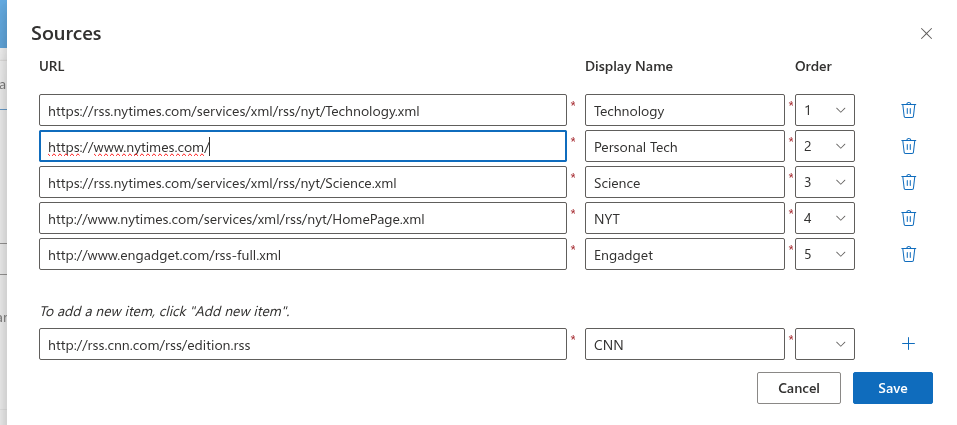The width and height of the screenshot is (957, 425).
Task: Edit the Technology display name field
Action: [685, 110]
